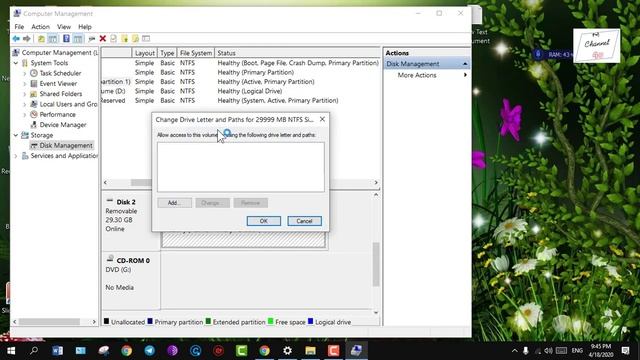The height and width of the screenshot is (360, 640).
Task: Open the View menu
Action: pos(64,27)
